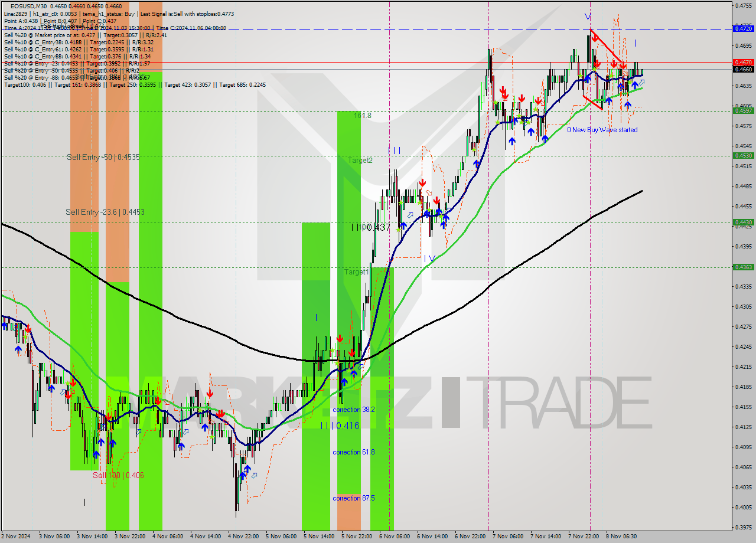The height and width of the screenshot is (543, 756).
Task: Select the blue 'I V' wave label
Action: pyautogui.click(x=429, y=259)
